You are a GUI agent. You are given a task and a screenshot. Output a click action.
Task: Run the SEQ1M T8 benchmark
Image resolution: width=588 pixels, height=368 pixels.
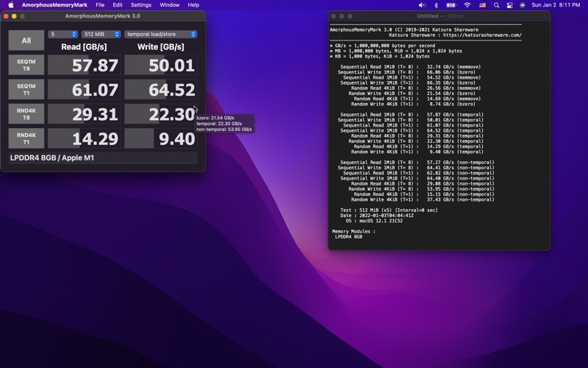click(x=26, y=65)
